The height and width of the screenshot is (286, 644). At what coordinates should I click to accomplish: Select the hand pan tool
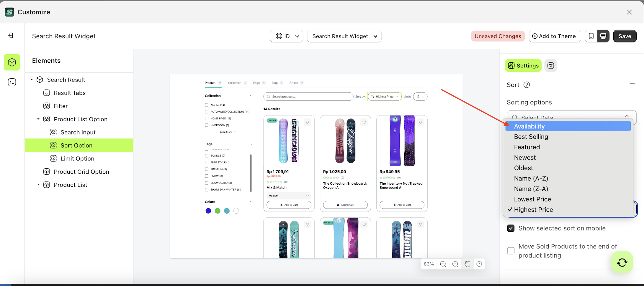(x=467, y=264)
